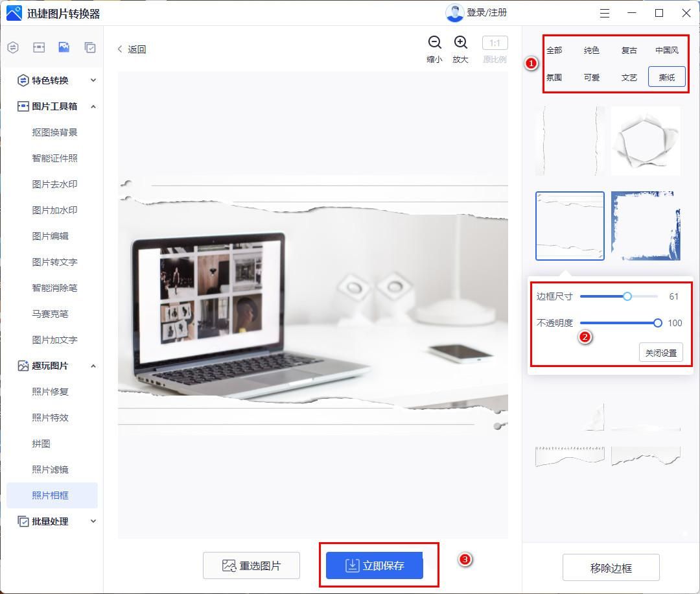Click the 缩小 zoom out icon

434,42
